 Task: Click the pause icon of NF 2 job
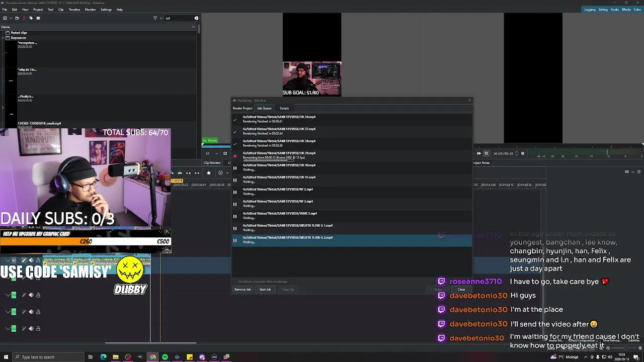[234, 192]
